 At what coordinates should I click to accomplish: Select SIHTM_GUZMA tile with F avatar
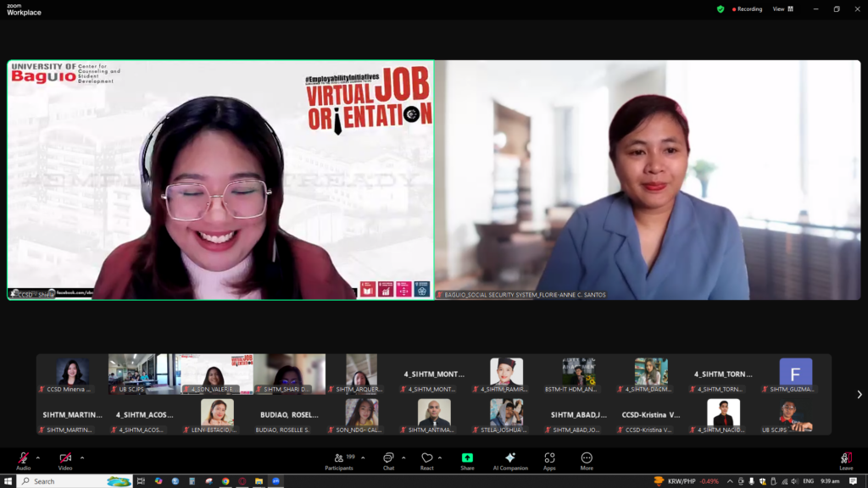point(796,374)
